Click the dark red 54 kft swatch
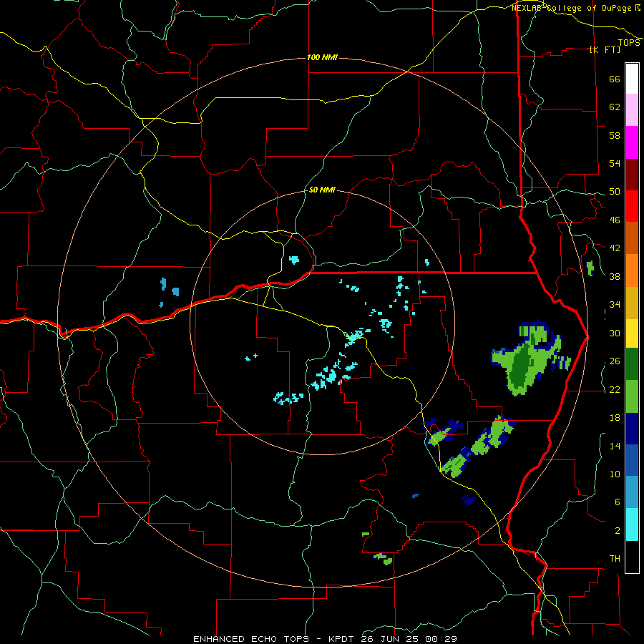 [x=632, y=174]
